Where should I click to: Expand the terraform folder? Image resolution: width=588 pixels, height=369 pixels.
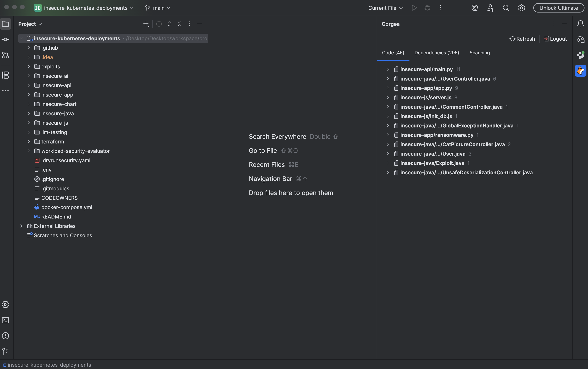(x=29, y=142)
